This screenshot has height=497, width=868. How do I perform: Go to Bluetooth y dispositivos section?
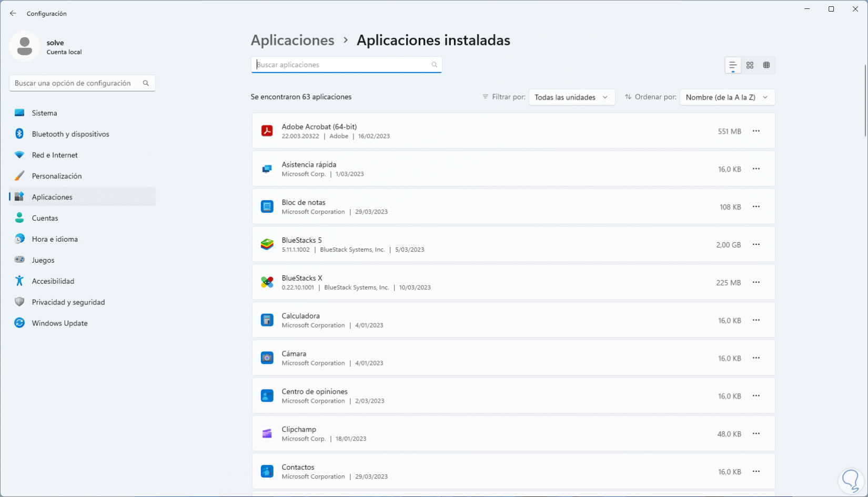pyautogui.click(x=70, y=134)
